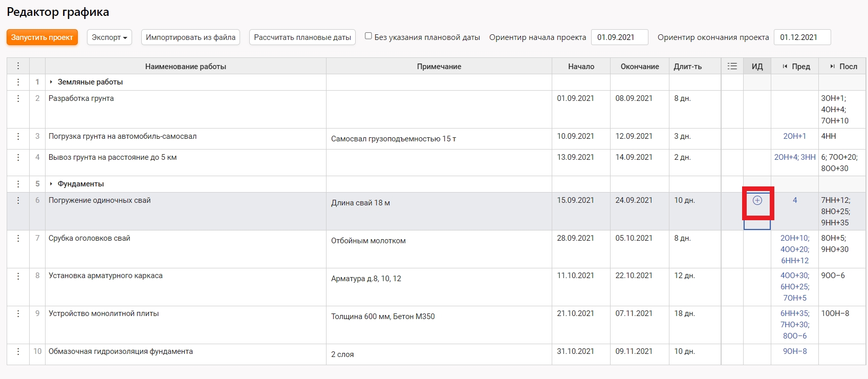Click the plus icon in row 6 ИД column
868x379 pixels.
click(757, 201)
